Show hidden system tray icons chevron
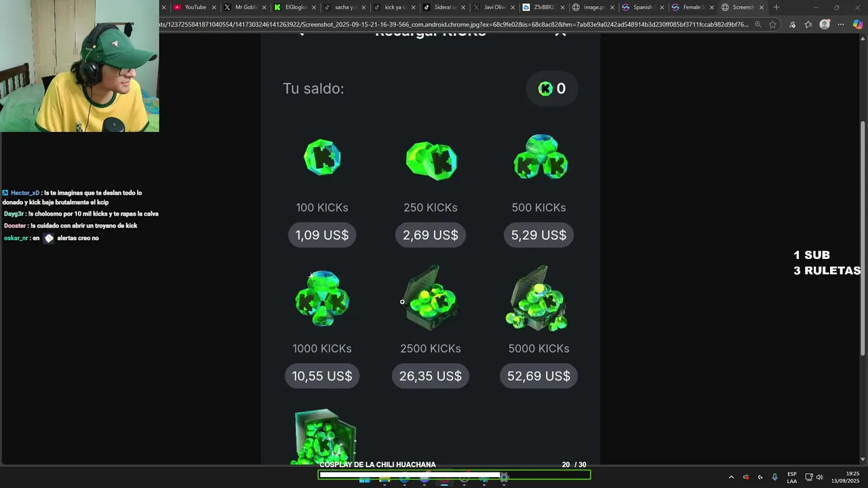 pyautogui.click(x=731, y=477)
